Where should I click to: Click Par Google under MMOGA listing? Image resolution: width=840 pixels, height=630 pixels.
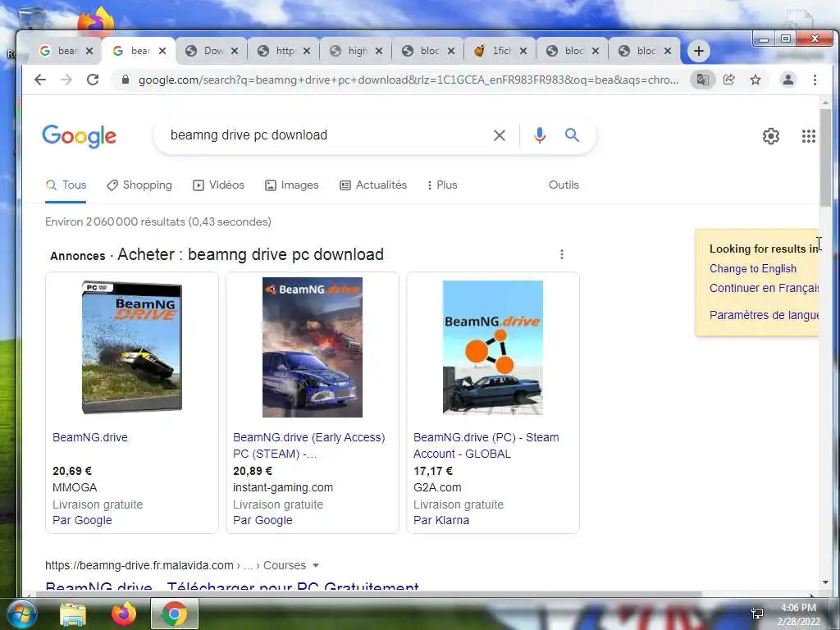click(82, 521)
